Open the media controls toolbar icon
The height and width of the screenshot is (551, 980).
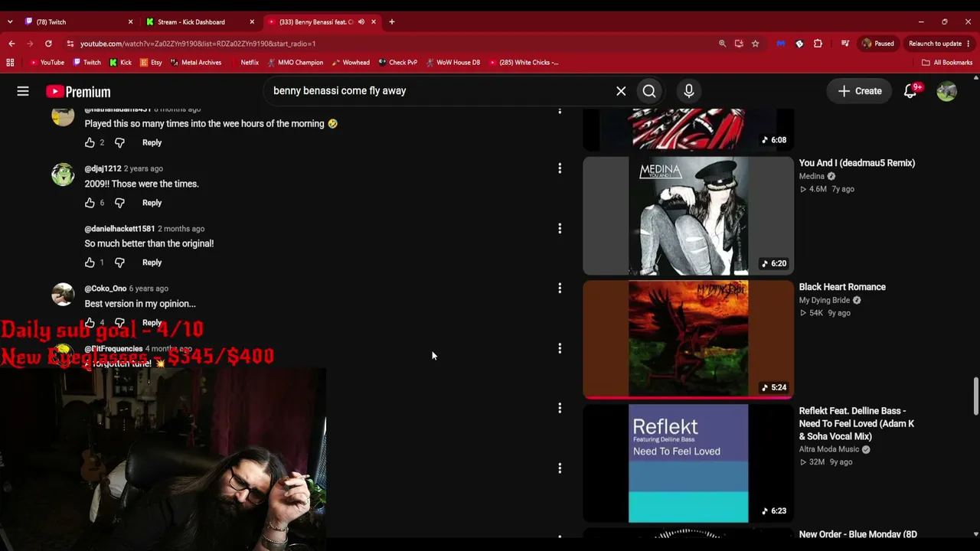(x=845, y=44)
